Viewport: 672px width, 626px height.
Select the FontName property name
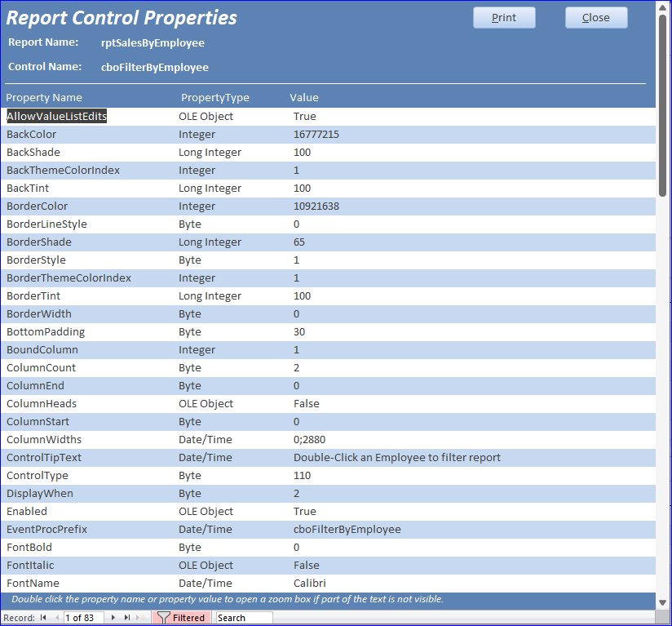pyautogui.click(x=33, y=584)
